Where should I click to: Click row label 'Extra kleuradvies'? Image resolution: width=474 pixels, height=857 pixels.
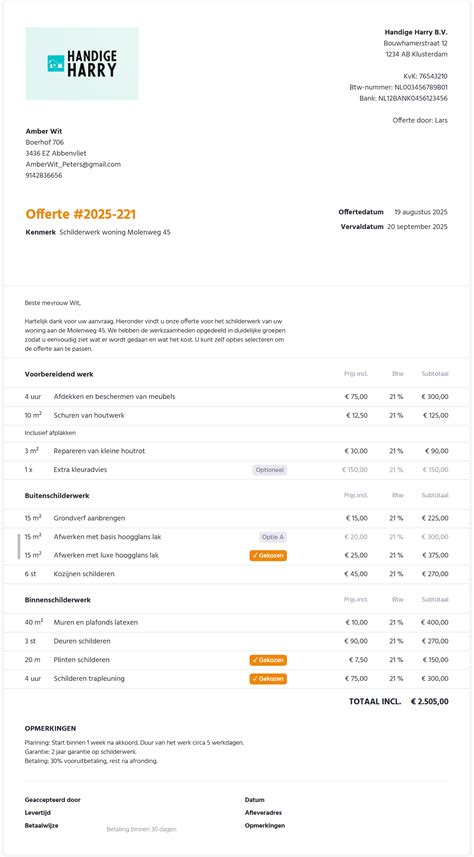(x=80, y=469)
